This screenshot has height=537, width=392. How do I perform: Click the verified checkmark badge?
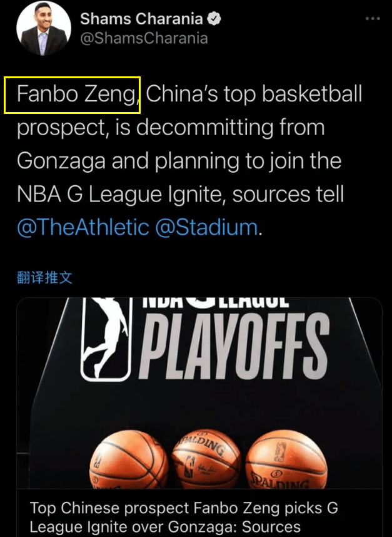pos(214,19)
